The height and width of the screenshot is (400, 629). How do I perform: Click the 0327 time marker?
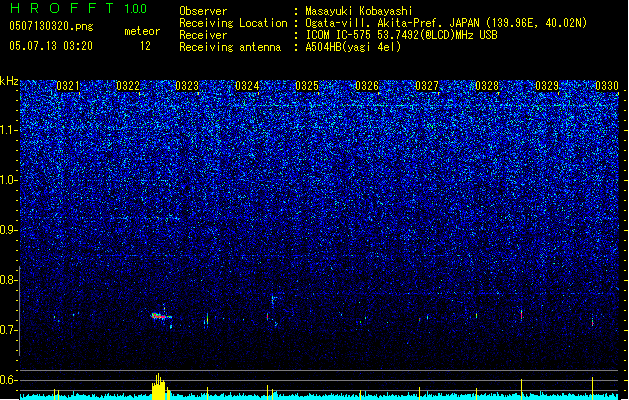coord(427,86)
